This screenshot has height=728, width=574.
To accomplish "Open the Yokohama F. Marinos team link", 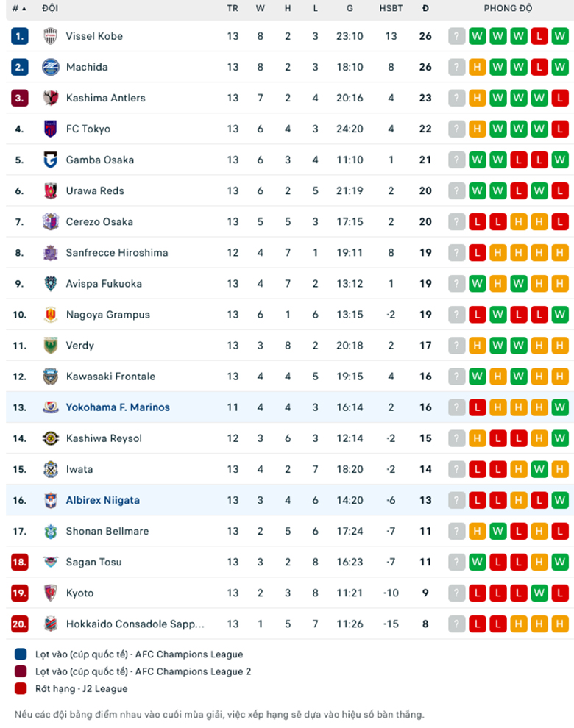I will (x=118, y=407).
